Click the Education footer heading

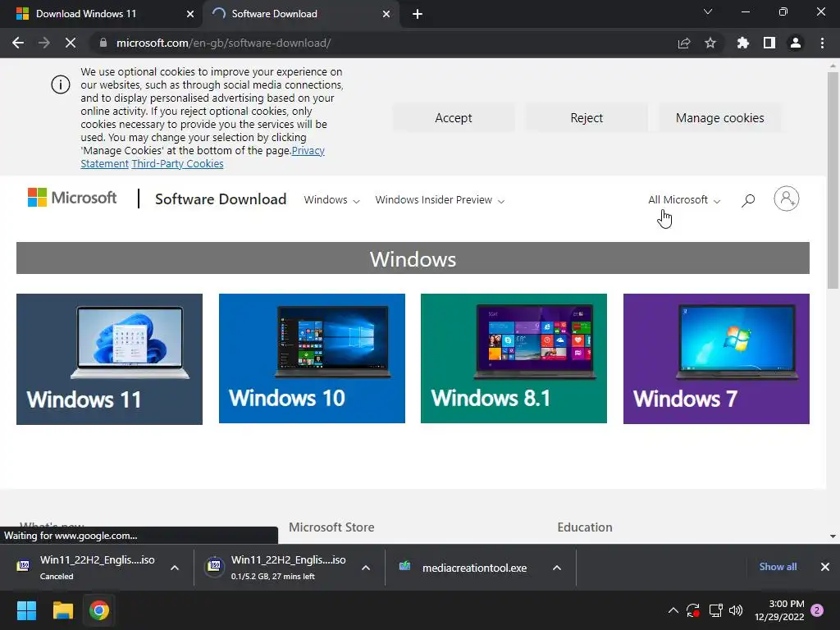click(x=585, y=527)
